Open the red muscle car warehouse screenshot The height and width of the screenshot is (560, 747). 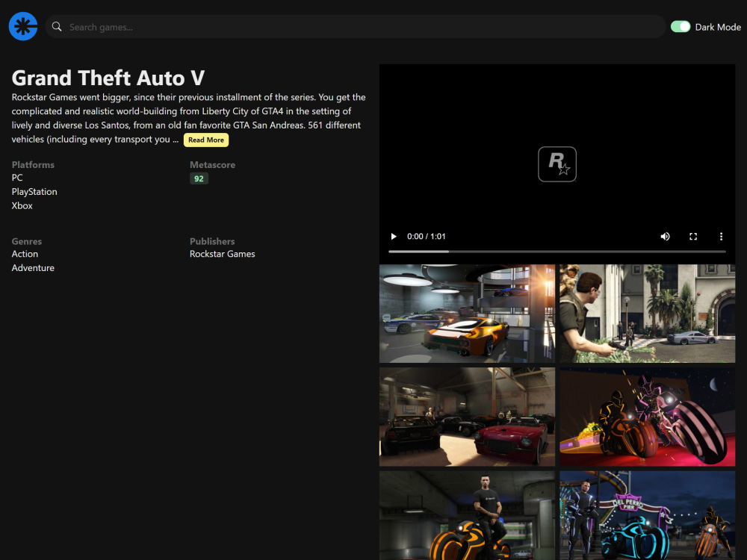pos(467,417)
